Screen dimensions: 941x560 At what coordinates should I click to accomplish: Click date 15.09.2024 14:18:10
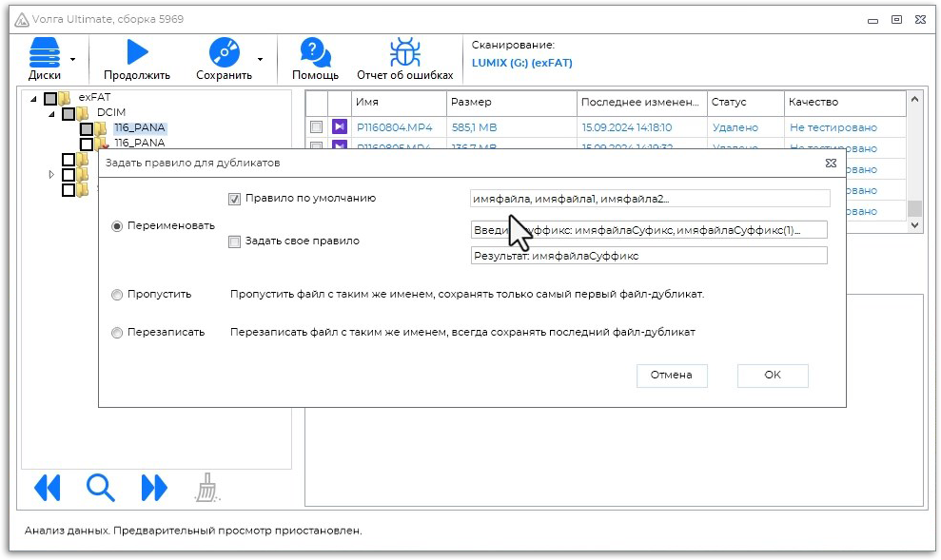626,127
